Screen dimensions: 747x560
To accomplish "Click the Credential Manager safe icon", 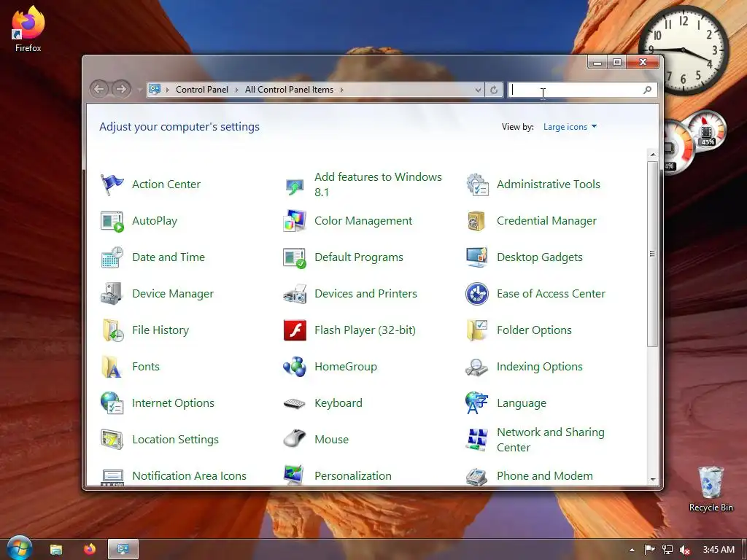I will point(477,221).
